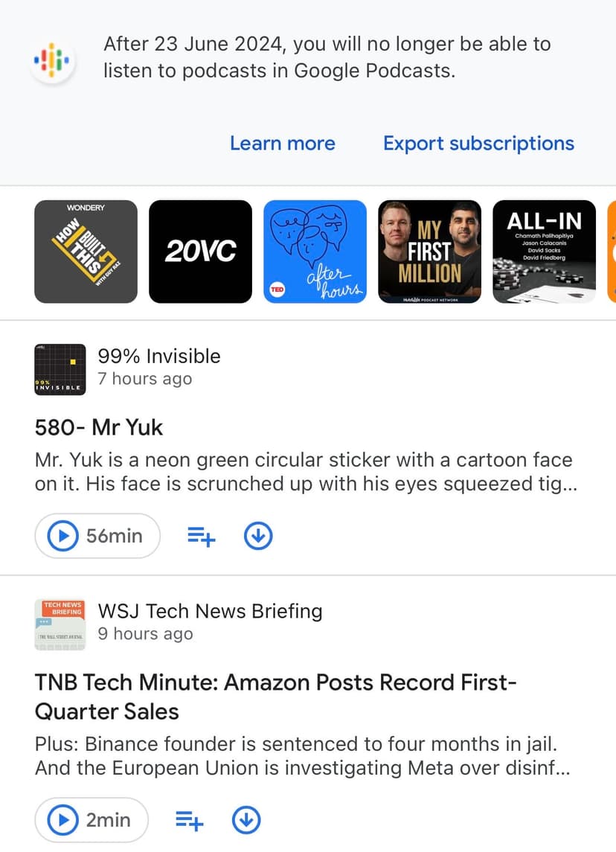Image resolution: width=616 pixels, height=852 pixels.
Task: Open Learn more about podcasts shutdown
Action: (282, 143)
